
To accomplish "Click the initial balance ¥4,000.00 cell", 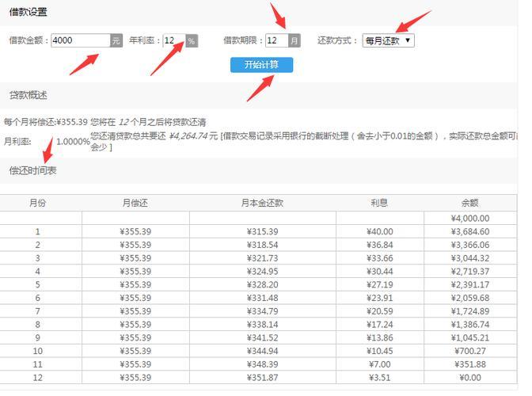I will (x=470, y=218).
